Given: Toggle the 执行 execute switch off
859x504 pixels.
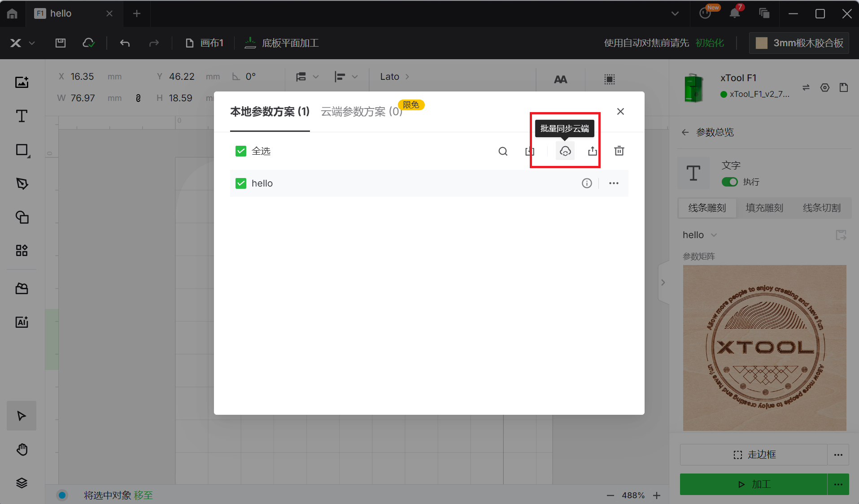Looking at the screenshot, I should point(729,182).
